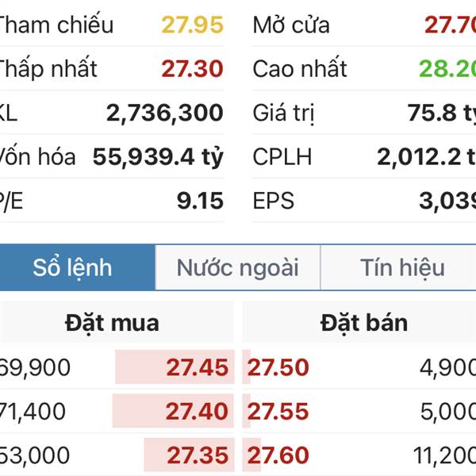476x476 pixels.
Task: Click the Mở cửa opening price value
Action: point(450,25)
